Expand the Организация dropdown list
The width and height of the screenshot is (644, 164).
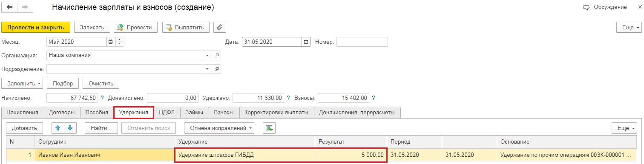pyautogui.click(x=207, y=55)
